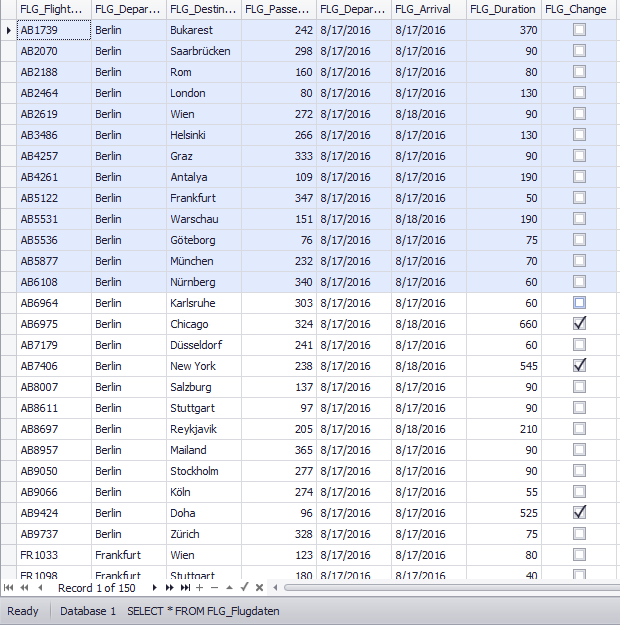Select duration cell 660
This screenshot has width=623, height=627.
(504, 324)
